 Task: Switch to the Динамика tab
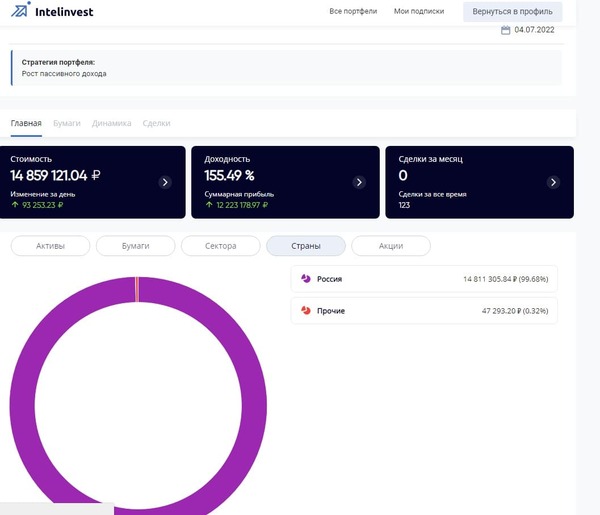pyautogui.click(x=111, y=123)
